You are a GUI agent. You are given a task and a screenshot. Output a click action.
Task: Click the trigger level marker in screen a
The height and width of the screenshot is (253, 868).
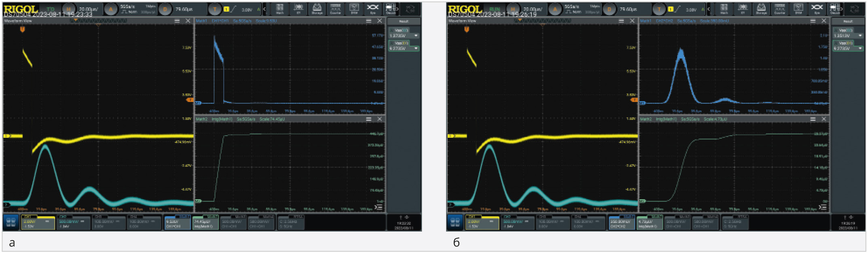click(189, 100)
